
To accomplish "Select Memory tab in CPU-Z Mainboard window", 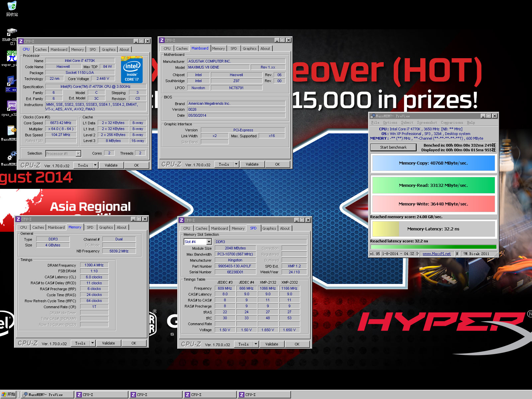I will (218, 49).
